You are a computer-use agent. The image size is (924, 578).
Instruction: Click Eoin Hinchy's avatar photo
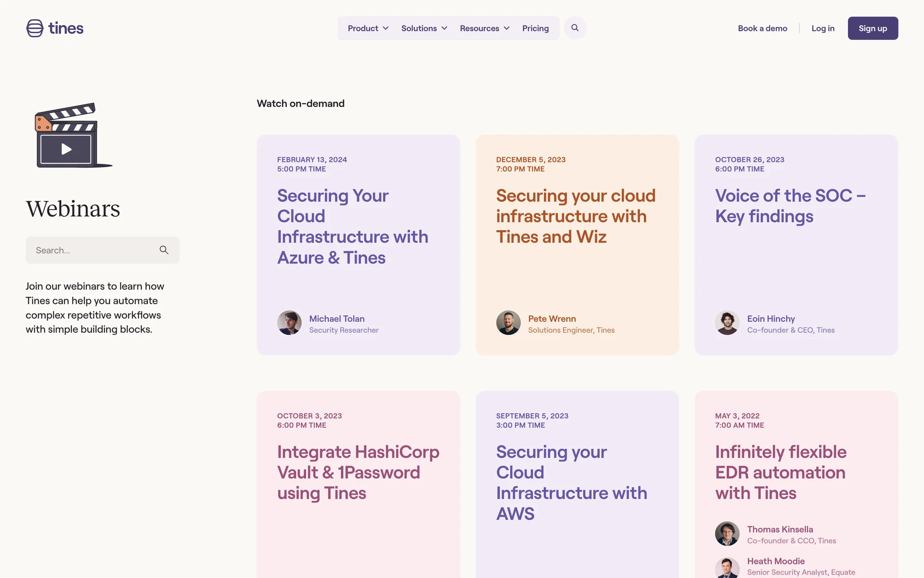727,323
